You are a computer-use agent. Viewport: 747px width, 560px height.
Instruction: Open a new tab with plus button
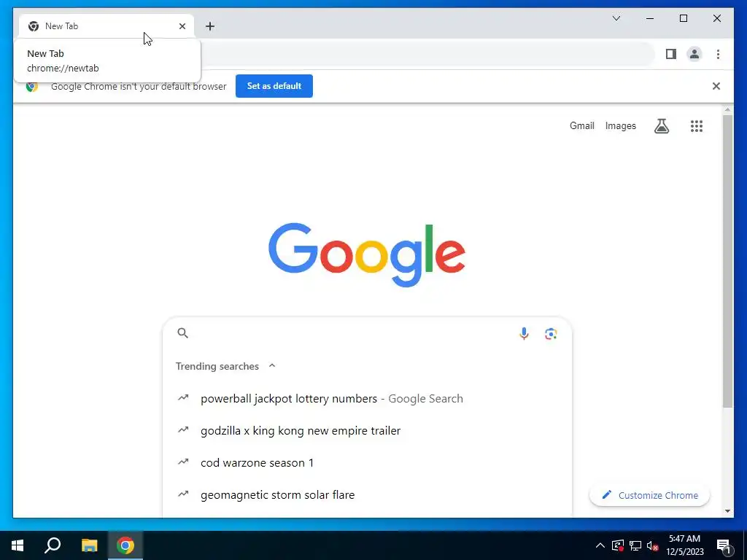tap(210, 26)
